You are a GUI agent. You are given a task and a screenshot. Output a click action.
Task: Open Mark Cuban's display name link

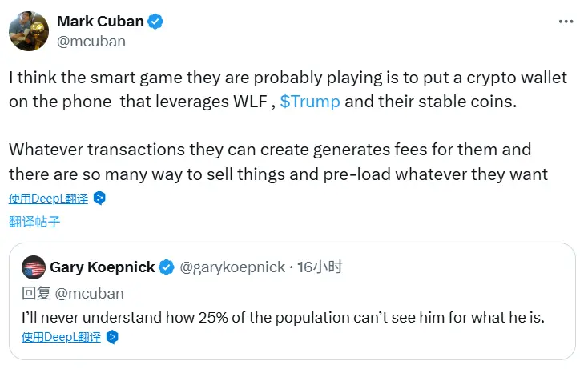pyautogui.click(x=99, y=22)
